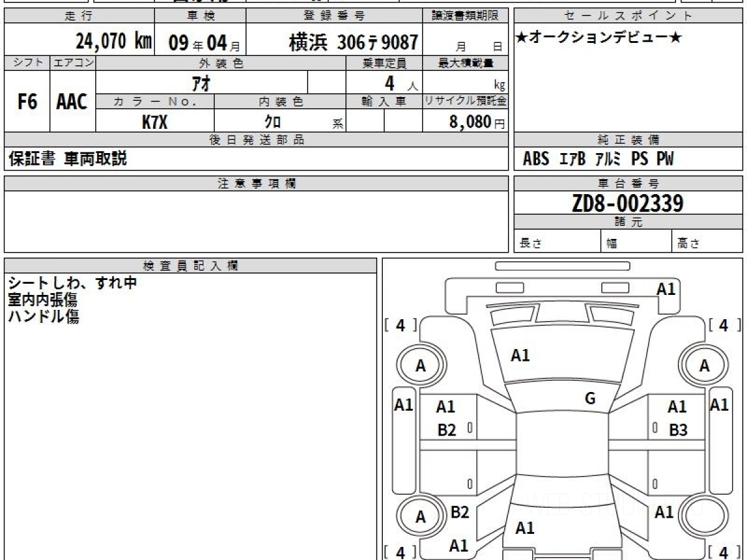Click the 走行 header label

click(x=78, y=16)
